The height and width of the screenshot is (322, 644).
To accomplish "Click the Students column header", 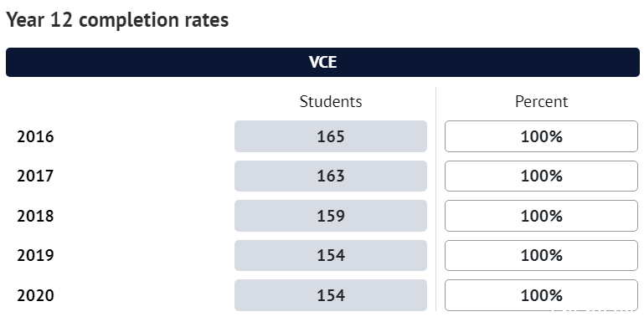I will (x=331, y=102).
